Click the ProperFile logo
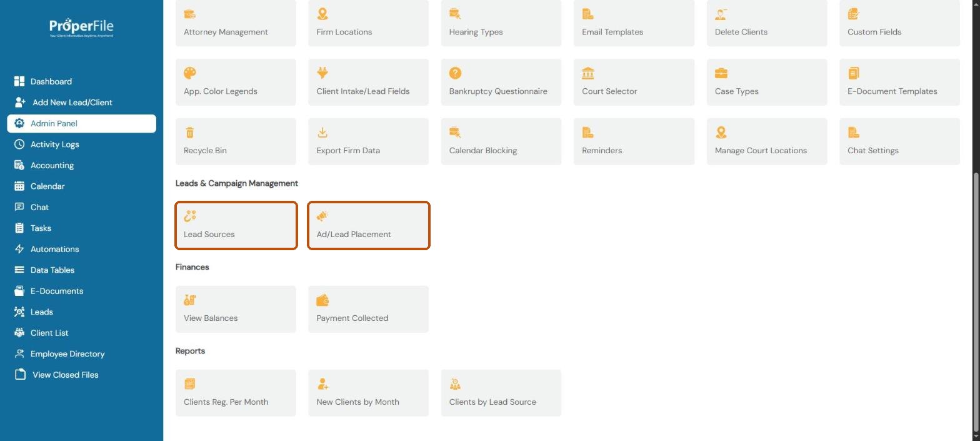 click(81, 27)
